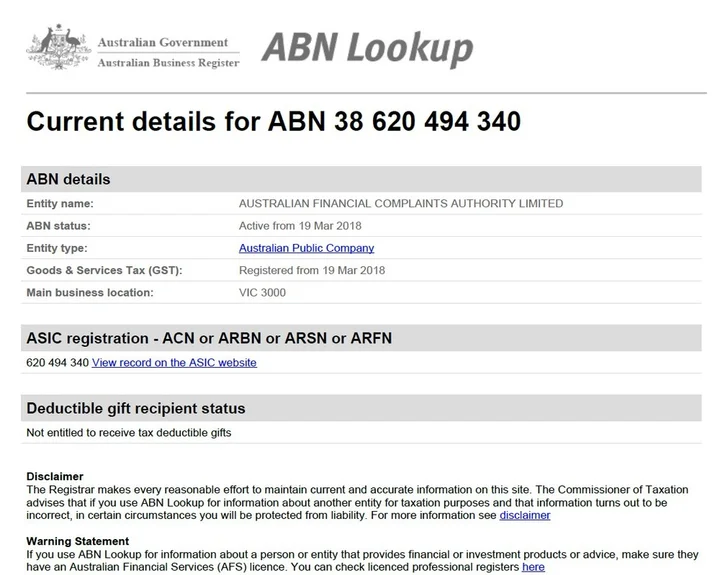720x575 pixels.
Task: Click the 'Entity type:' label
Action: [56, 248]
